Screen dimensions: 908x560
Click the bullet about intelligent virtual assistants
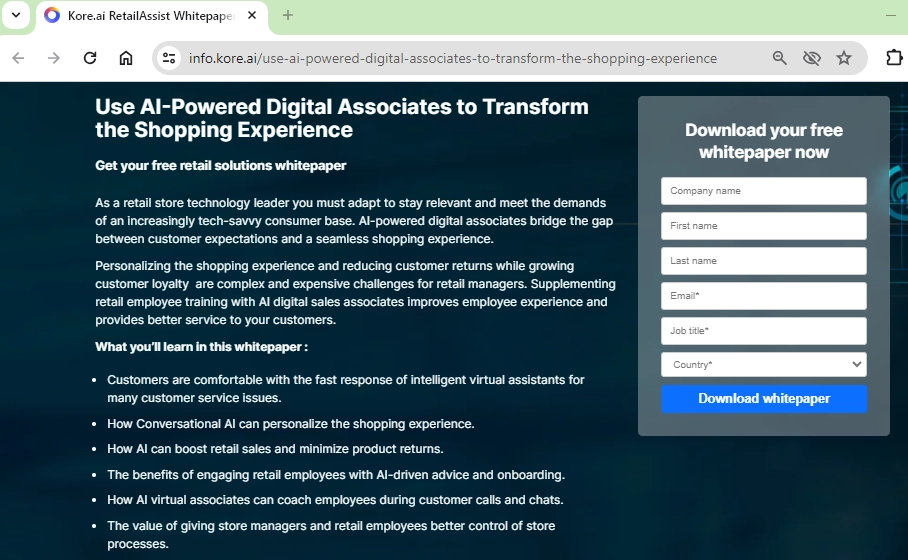346,389
